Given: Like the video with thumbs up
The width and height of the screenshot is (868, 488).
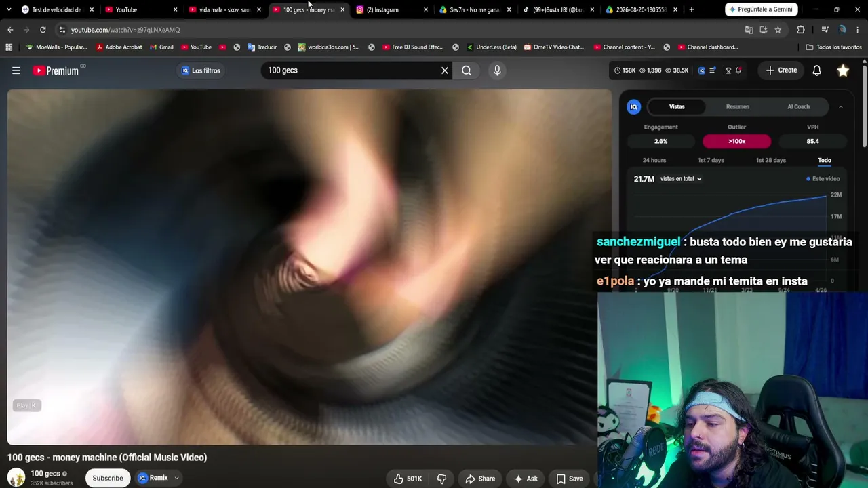Looking at the screenshot, I should pos(408,479).
